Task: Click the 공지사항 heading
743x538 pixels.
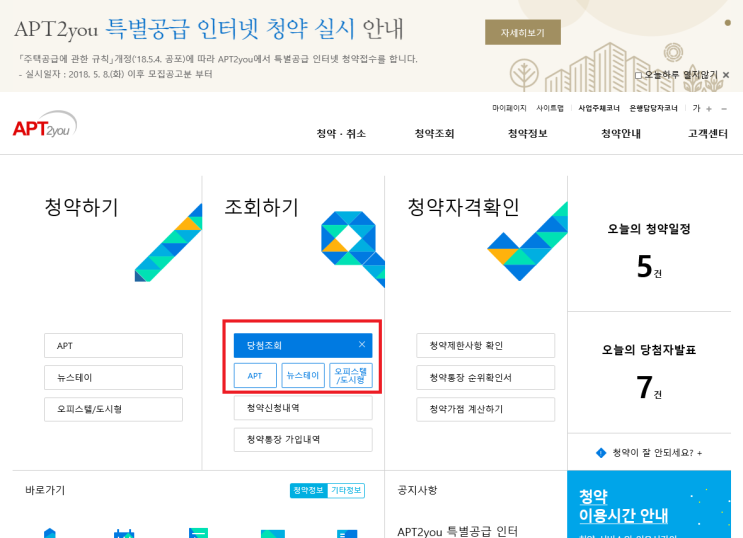Action: coord(417,490)
